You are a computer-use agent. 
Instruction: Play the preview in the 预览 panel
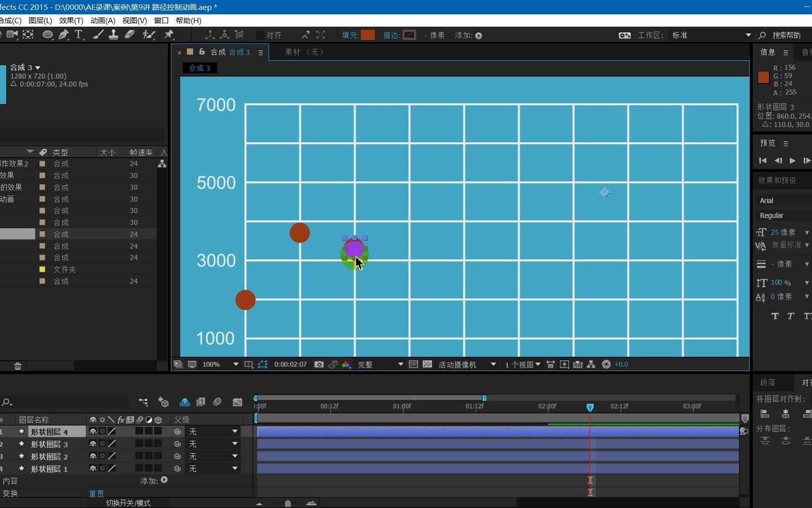(x=792, y=161)
